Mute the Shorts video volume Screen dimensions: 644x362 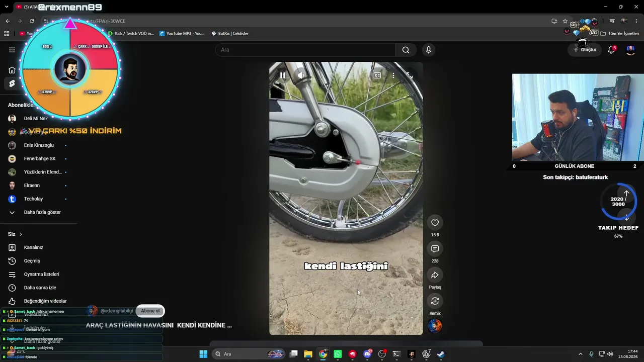click(300, 75)
